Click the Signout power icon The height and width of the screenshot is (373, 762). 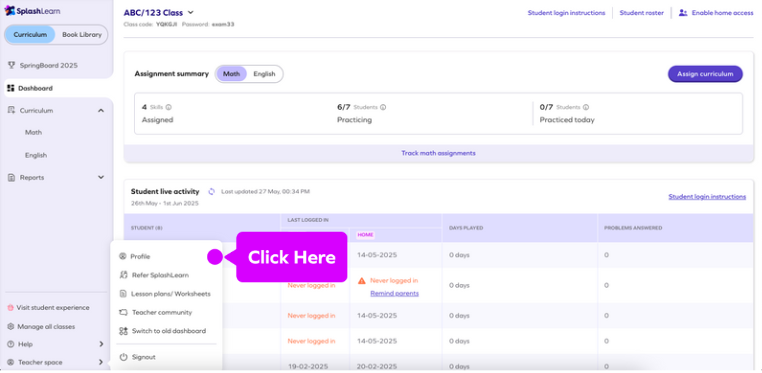tap(123, 357)
